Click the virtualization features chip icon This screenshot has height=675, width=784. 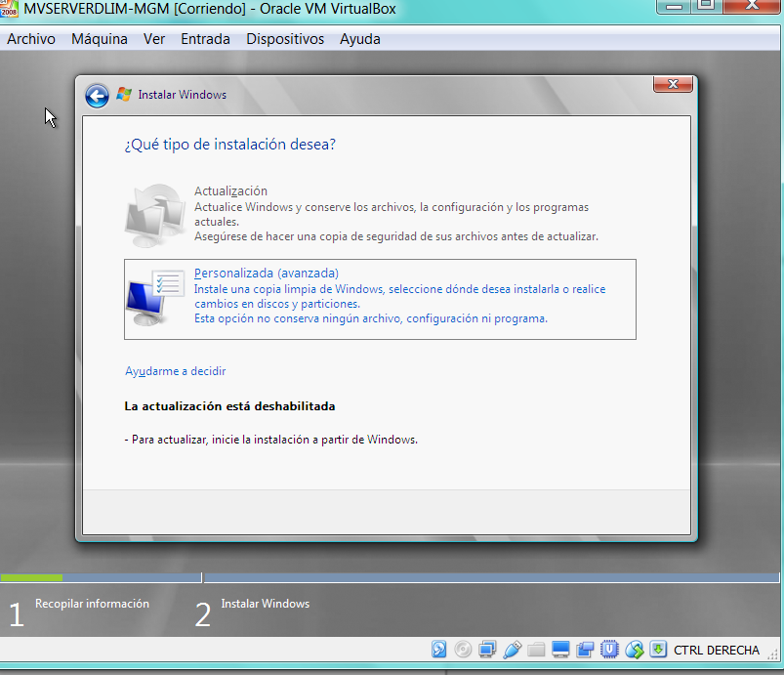click(x=608, y=649)
